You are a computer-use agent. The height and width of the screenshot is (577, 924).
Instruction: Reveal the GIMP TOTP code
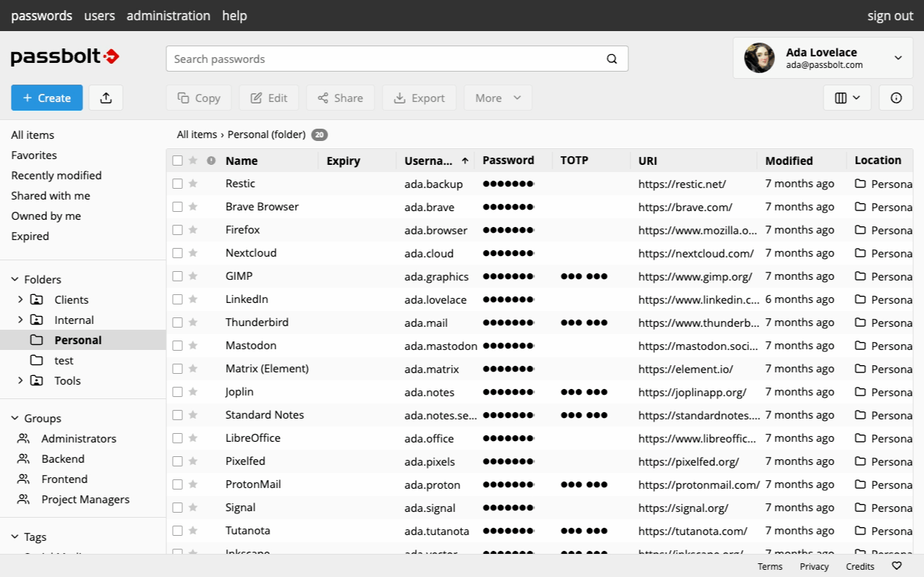(584, 276)
